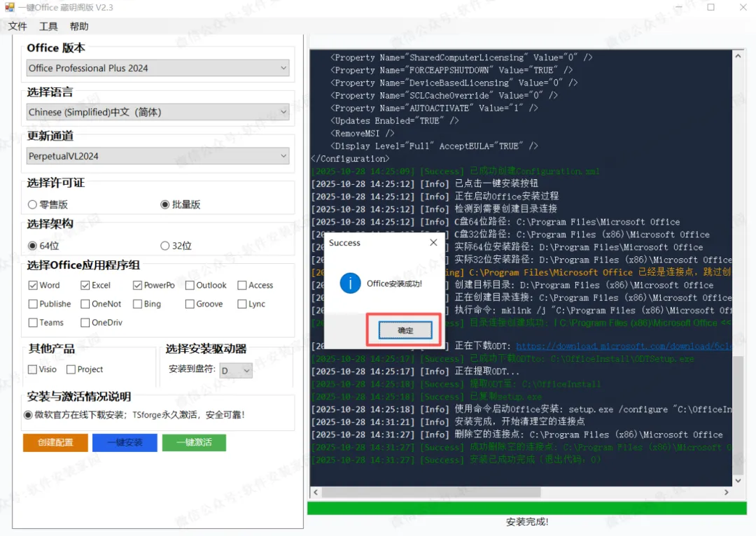Uncheck the Excel checkbox
Image resolution: width=756 pixels, height=536 pixels.
85,285
